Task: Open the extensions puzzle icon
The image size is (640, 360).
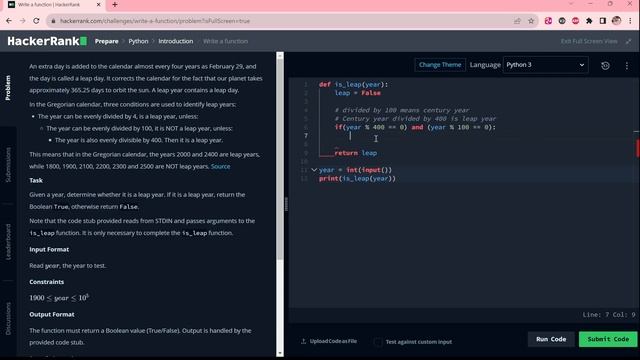Action: [589, 21]
